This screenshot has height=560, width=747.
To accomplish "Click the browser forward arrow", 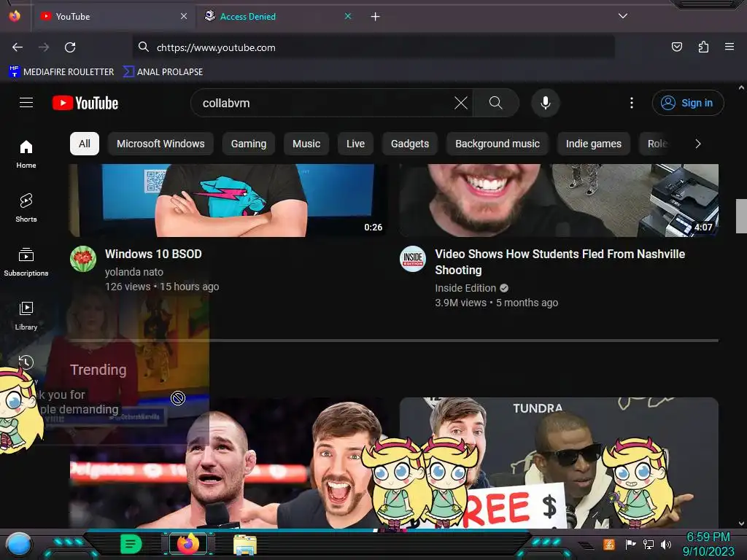I will pyautogui.click(x=44, y=47).
